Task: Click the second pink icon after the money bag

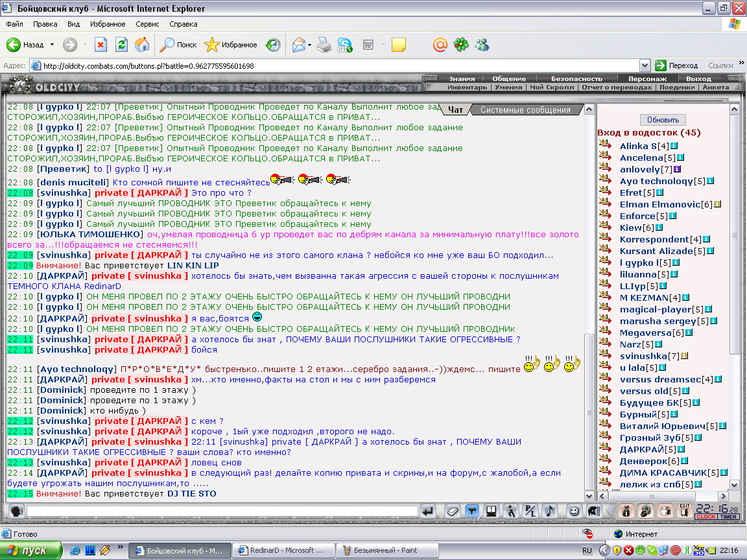Action: point(646,511)
